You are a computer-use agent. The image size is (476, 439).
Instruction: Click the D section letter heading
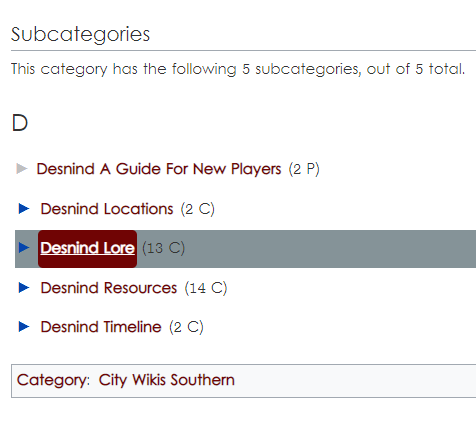pyautogui.click(x=20, y=123)
